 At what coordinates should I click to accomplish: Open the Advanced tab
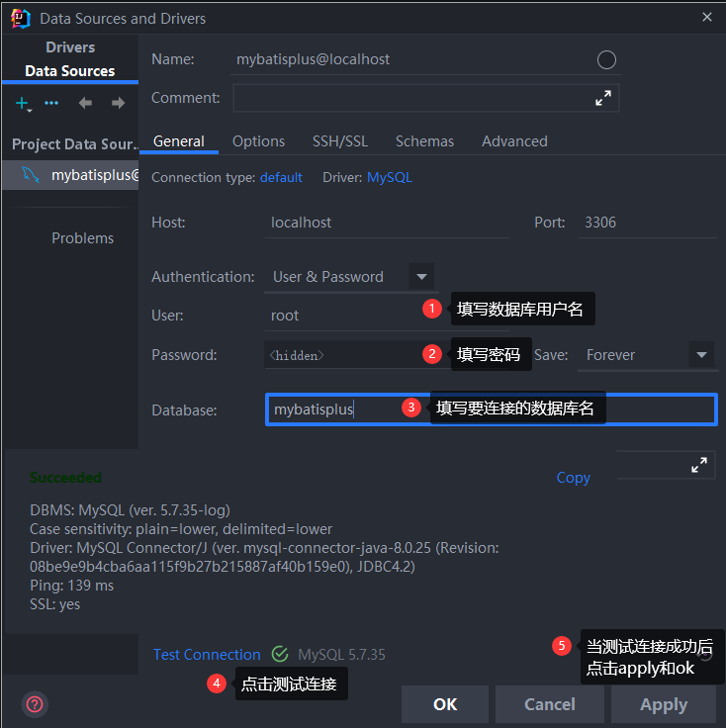(x=514, y=141)
